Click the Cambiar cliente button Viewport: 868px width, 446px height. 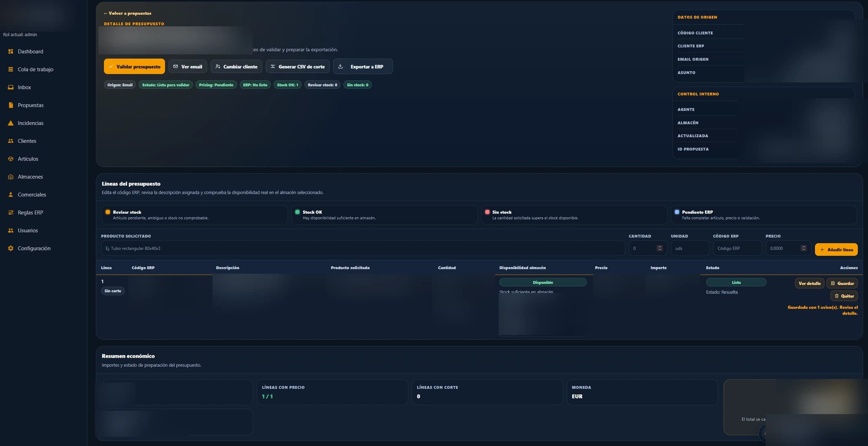click(236, 66)
